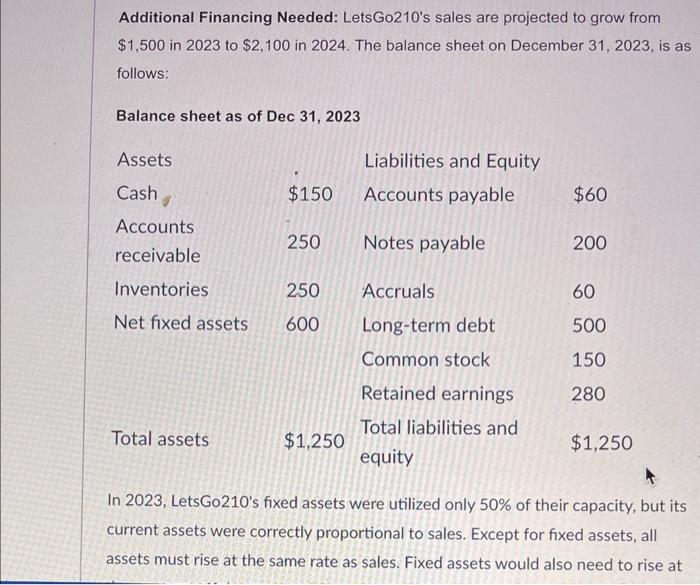
Task: Click the Common stock label
Action: (x=425, y=360)
